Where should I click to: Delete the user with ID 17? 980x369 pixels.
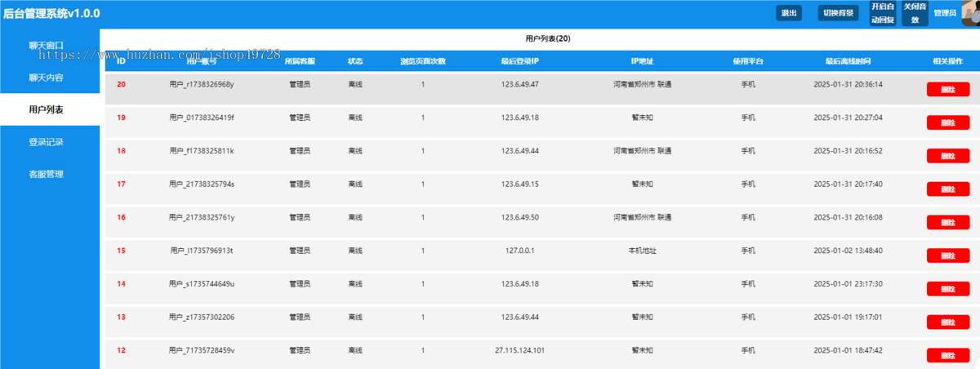947,189
